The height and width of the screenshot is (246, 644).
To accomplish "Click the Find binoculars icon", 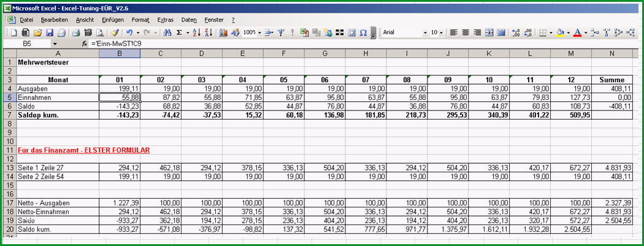I will tap(167, 33).
